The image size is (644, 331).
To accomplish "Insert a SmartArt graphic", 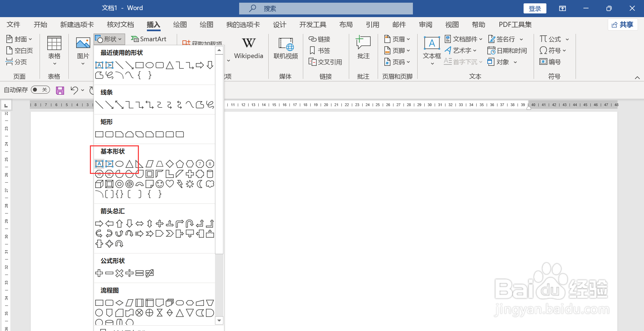I will coord(149,39).
